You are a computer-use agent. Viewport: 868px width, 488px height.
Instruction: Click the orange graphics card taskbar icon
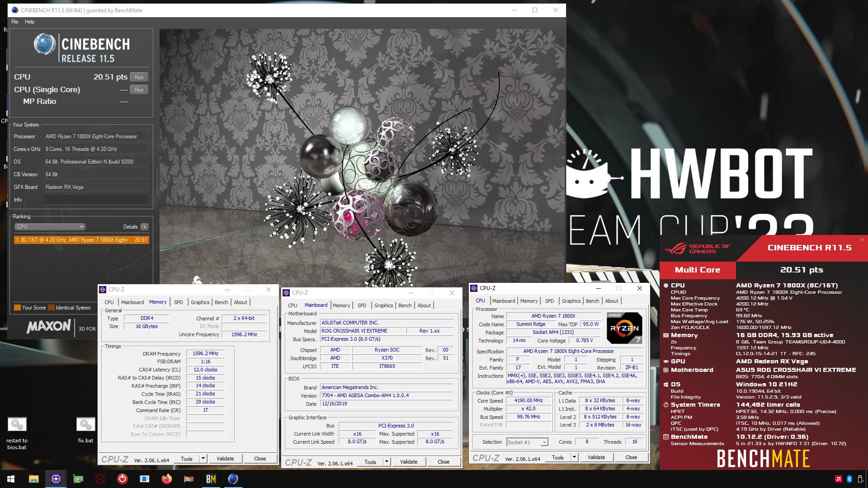pyautogui.click(x=189, y=479)
